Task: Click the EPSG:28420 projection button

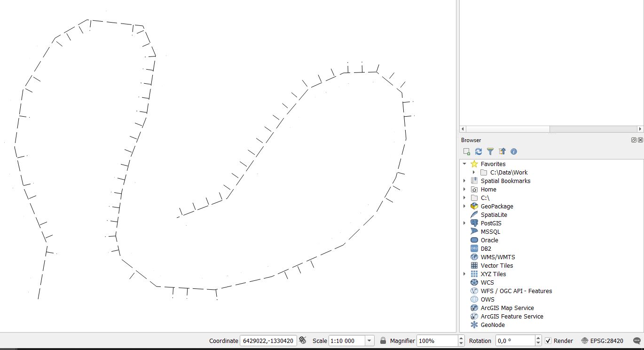Action: click(x=602, y=341)
